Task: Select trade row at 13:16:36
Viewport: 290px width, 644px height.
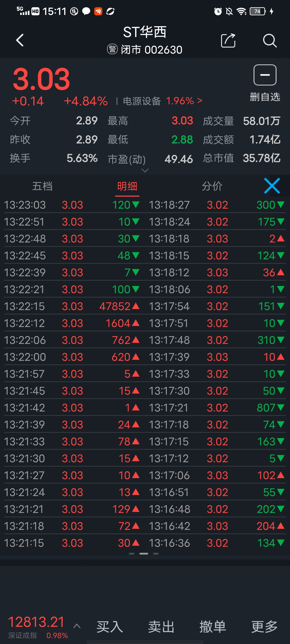Action: pos(217,543)
